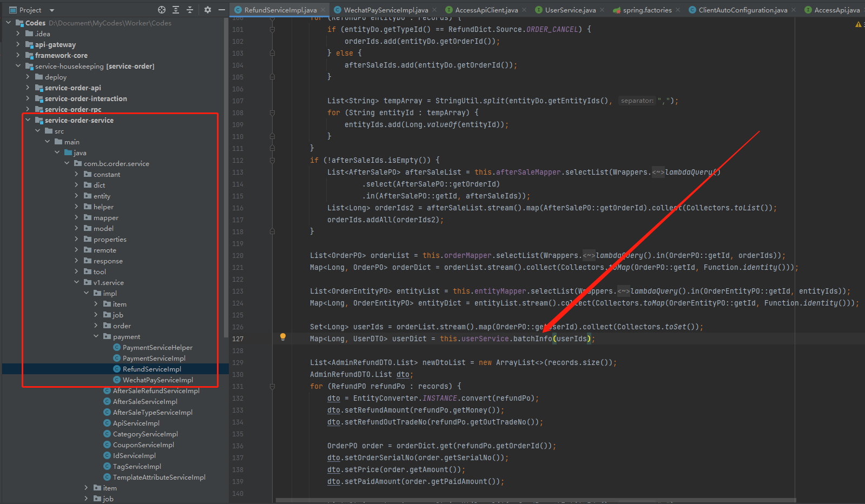Click the editor horizontal scrollbar
This screenshot has width=865, height=504.
536,500
